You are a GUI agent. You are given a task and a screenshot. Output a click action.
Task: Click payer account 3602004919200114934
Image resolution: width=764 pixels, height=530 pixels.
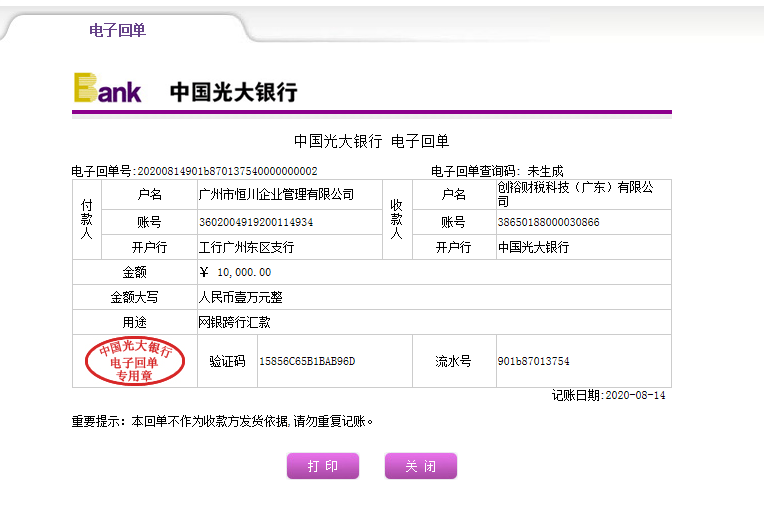[x=256, y=222]
